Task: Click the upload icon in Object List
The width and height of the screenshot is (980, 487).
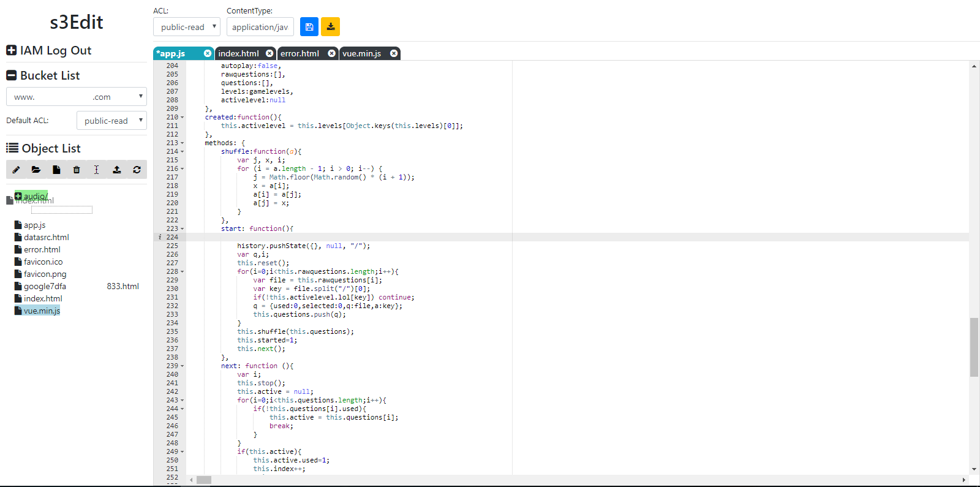Action: (x=116, y=170)
